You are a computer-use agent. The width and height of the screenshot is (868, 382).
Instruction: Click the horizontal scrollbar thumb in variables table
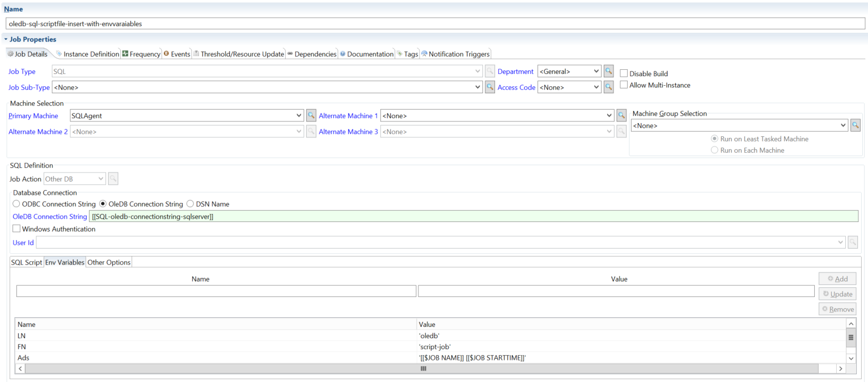(422, 368)
